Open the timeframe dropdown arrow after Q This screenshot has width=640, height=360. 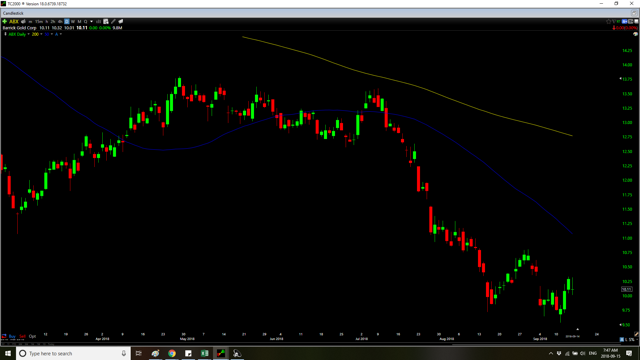point(91,21)
